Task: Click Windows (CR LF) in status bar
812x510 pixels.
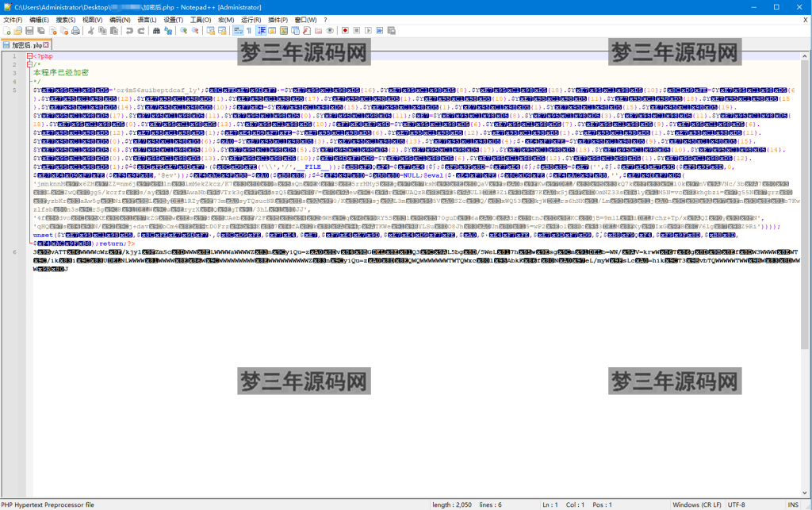Action: coord(697,504)
